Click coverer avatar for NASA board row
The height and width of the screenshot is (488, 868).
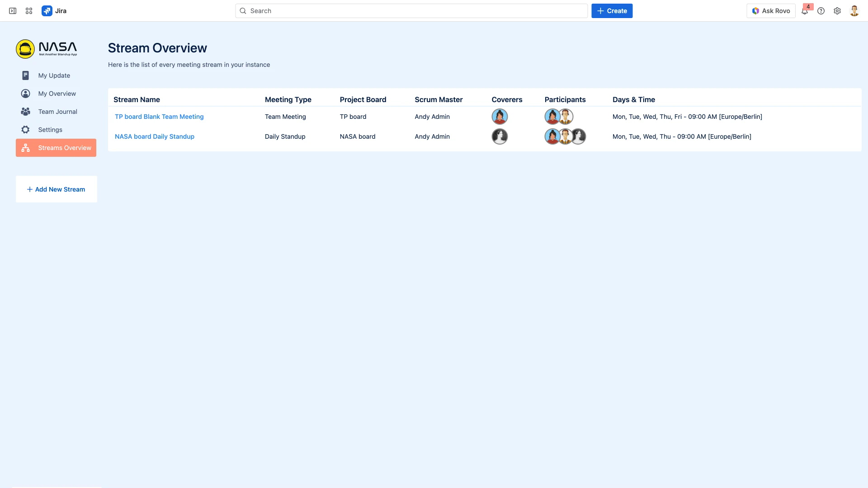tap(500, 136)
